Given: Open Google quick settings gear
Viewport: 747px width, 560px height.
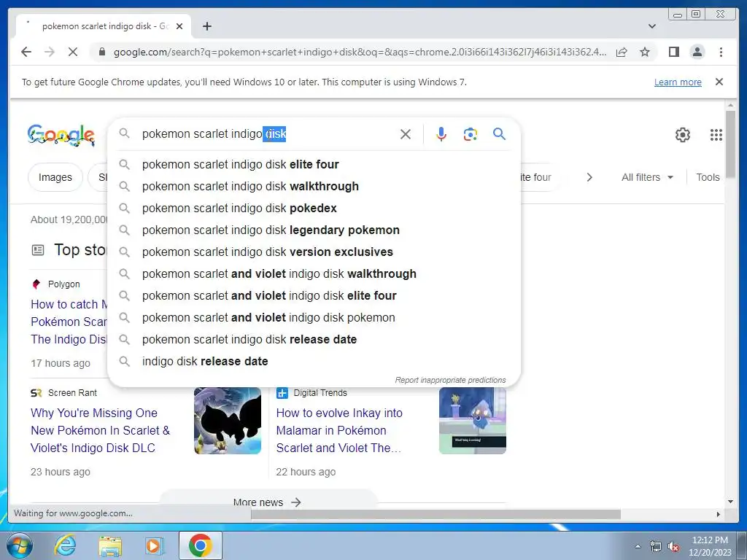Looking at the screenshot, I should click(x=683, y=135).
